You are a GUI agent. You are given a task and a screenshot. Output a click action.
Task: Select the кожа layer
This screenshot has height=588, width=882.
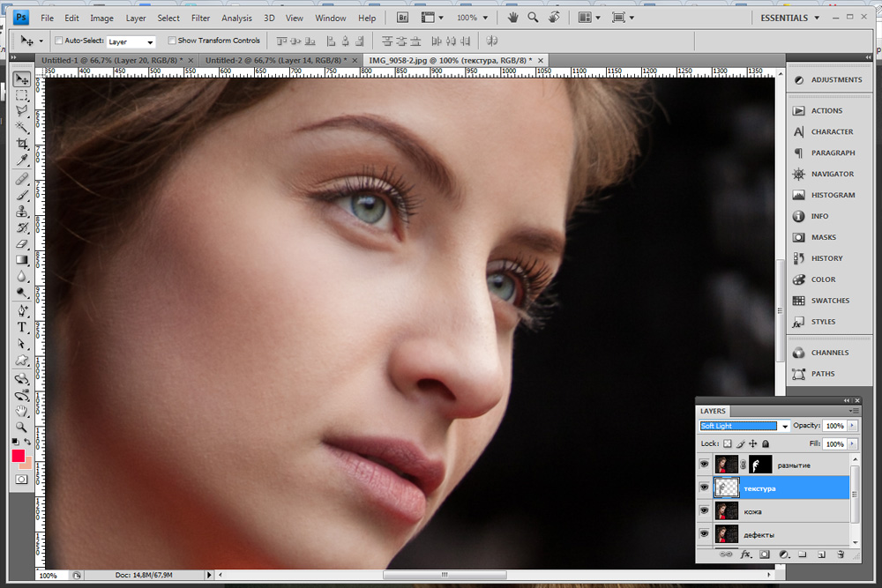pos(776,511)
